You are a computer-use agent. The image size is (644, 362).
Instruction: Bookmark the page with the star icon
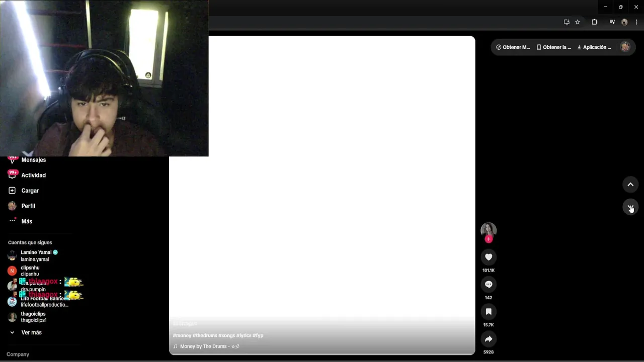tap(578, 22)
